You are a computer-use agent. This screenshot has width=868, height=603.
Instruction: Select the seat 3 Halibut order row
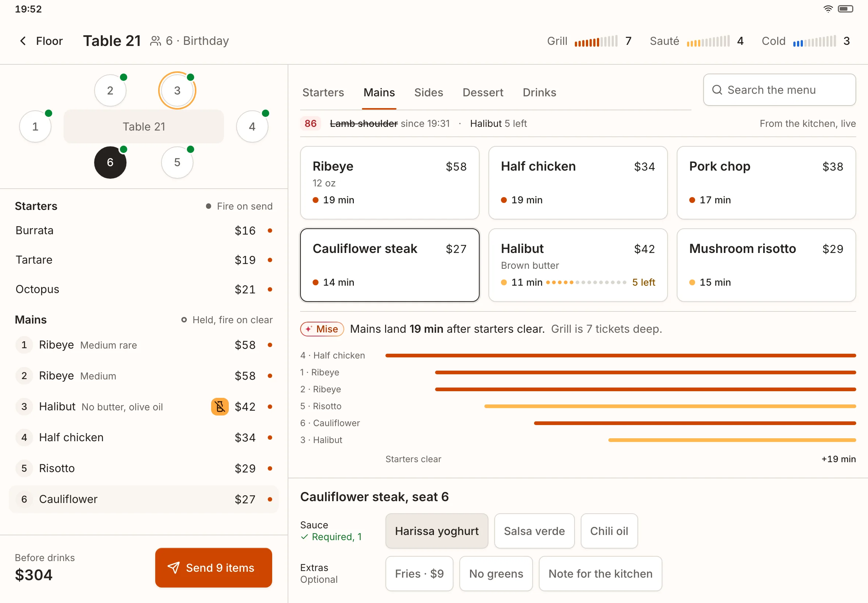pyautogui.click(x=143, y=407)
